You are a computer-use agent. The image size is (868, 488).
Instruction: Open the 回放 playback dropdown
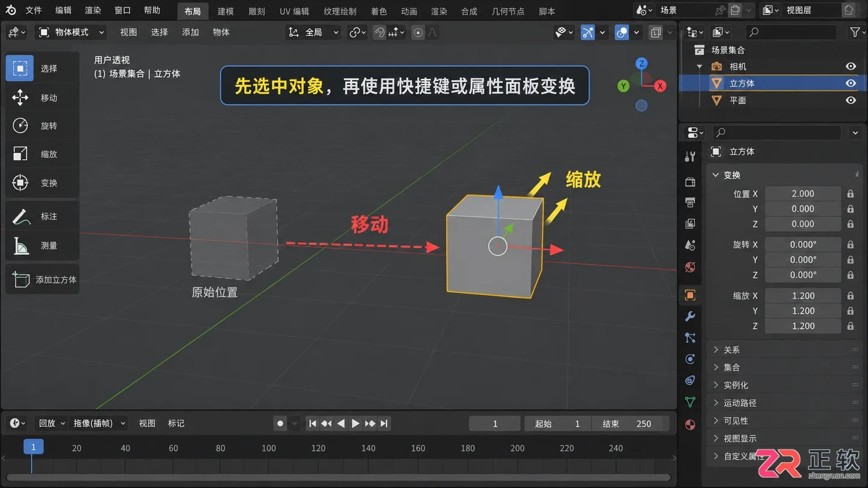(x=51, y=424)
